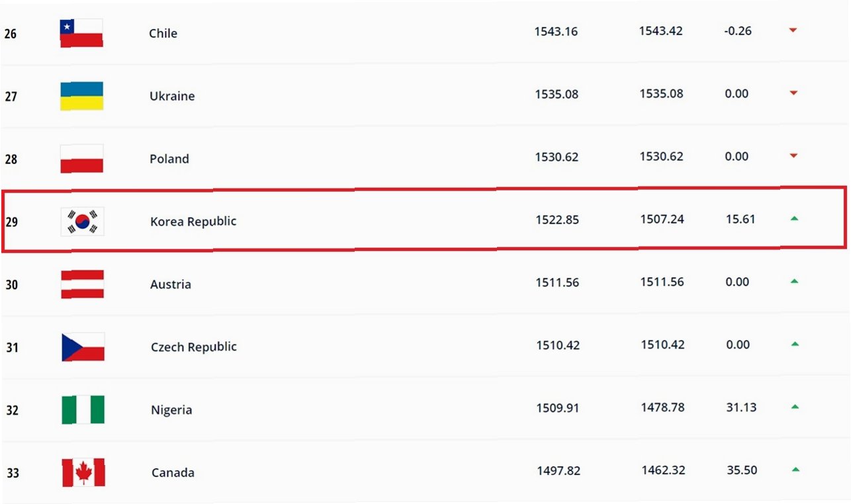
Task: Click Korea Republic's 1522.85 total points
Action: pos(557,220)
